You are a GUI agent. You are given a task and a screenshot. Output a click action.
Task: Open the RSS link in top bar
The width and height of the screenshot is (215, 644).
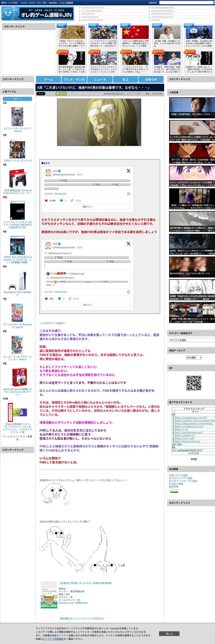(x=39, y=3)
